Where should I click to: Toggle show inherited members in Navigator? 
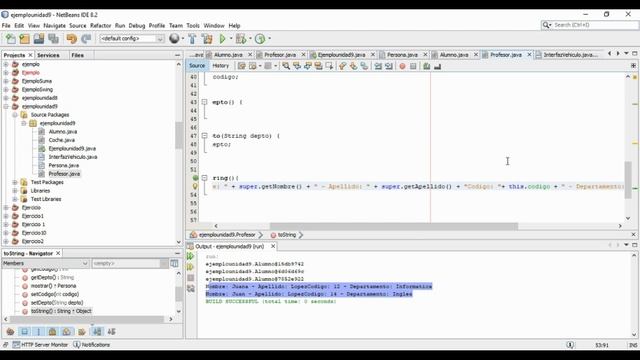pos(10,331)
